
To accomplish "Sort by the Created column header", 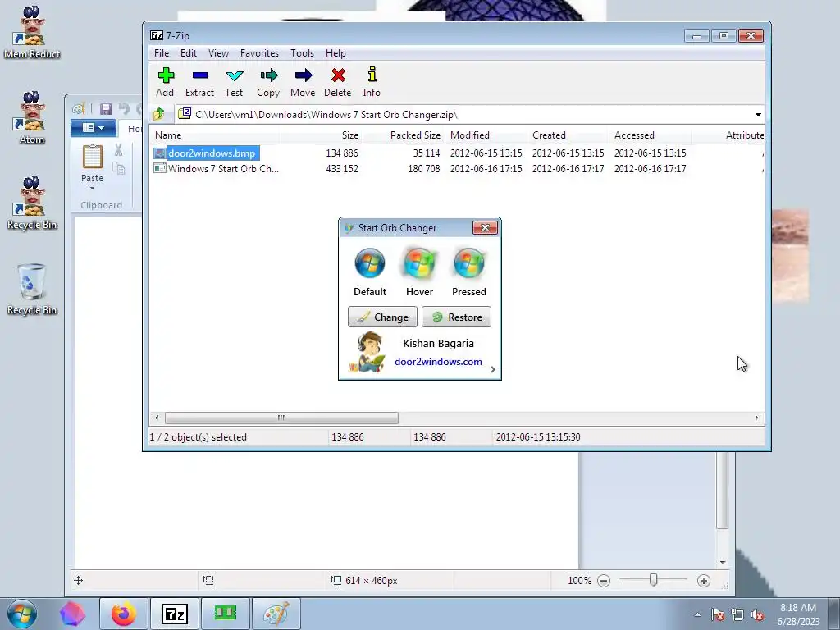I will pos(568,135).
